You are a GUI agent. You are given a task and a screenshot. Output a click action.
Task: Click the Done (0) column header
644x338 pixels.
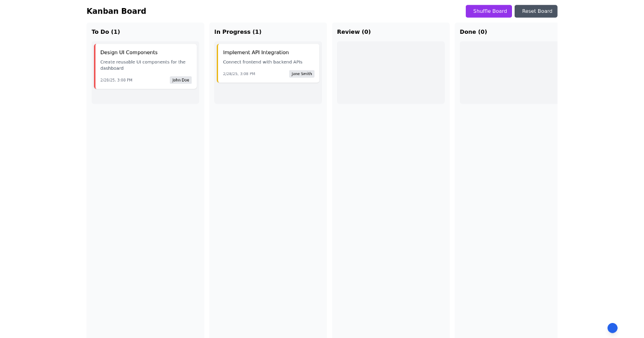coord(473,32)
